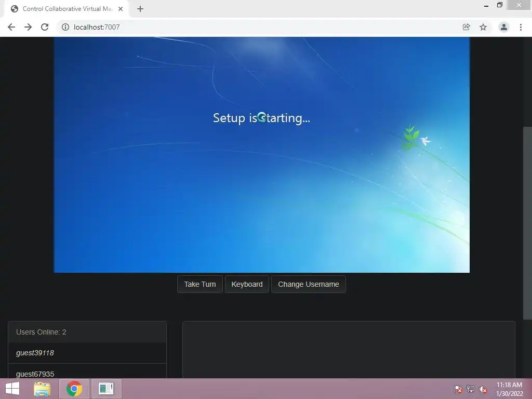Go forward with the browser forward arrow
Screen dimensions: 532x399
pos(28,27)
